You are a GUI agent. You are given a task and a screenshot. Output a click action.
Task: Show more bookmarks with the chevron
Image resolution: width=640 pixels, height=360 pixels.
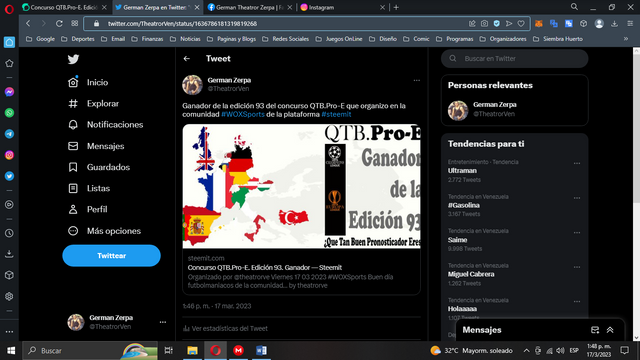626,39
